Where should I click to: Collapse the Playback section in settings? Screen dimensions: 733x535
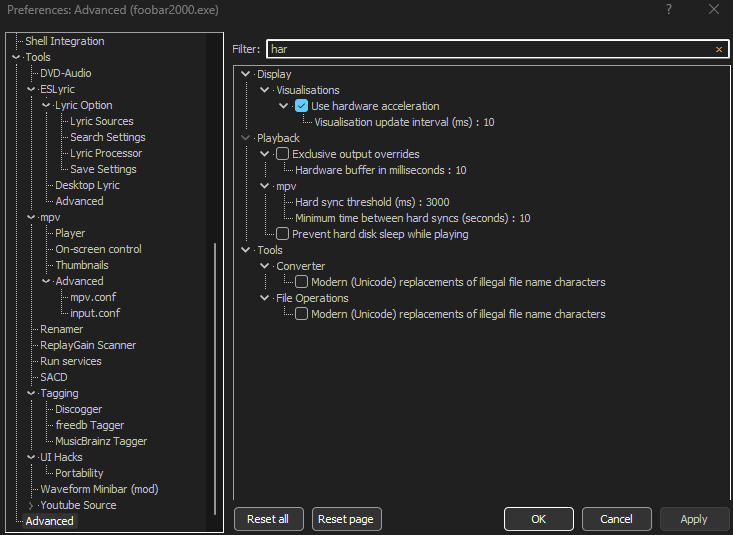(245, 138)
